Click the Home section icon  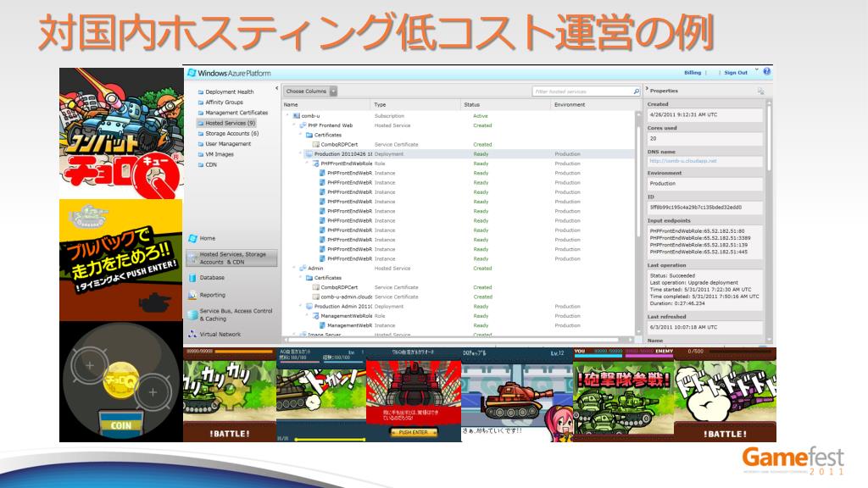(x=192, y=238)
